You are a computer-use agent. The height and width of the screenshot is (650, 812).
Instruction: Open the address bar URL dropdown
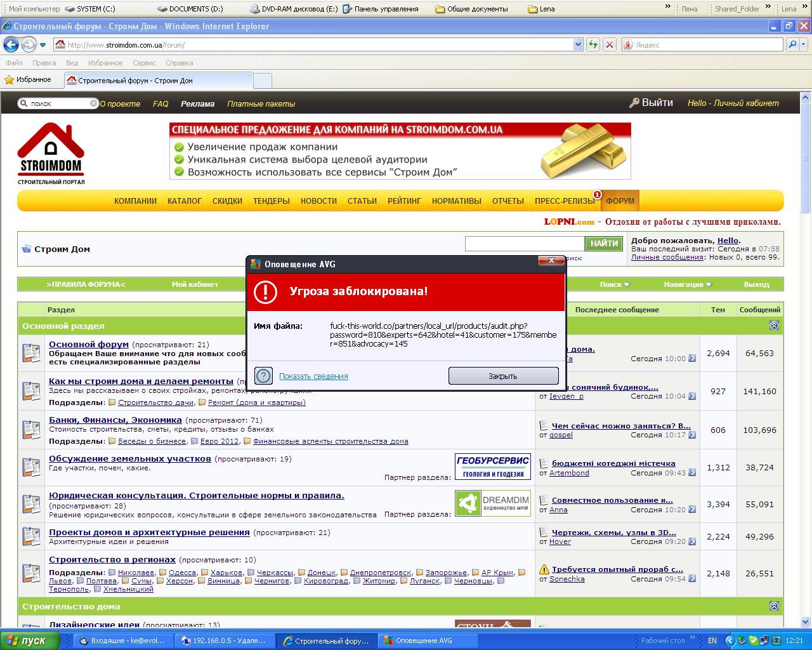[578, 44]
